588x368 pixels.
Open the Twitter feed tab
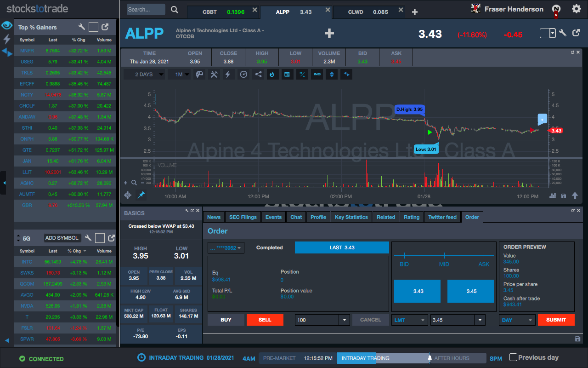click(x=442, y=217)
